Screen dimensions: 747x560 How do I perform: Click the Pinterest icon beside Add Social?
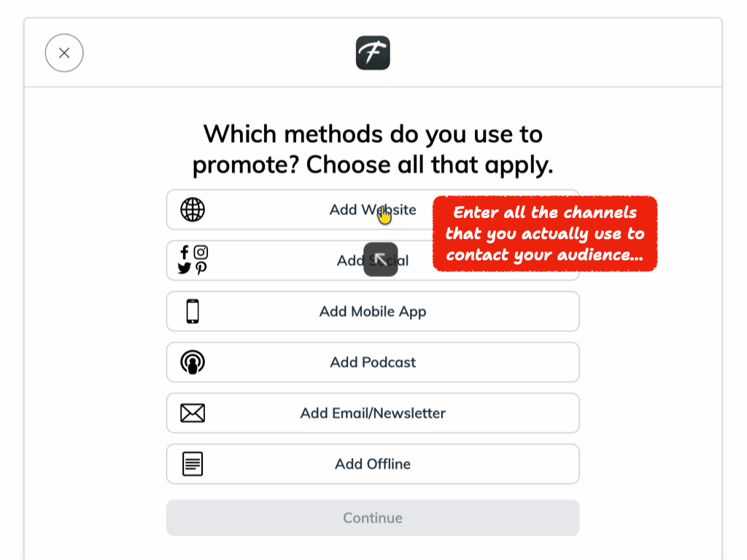[201, 270]
